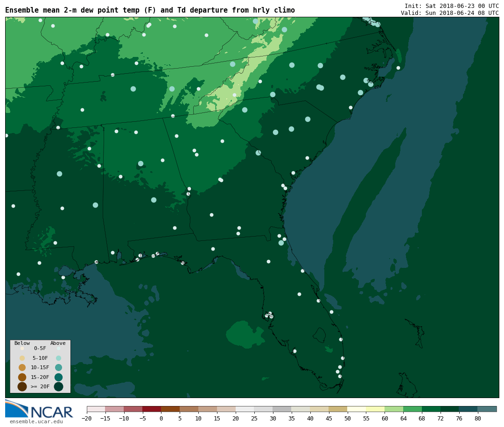The width and height of the screenshot is (504, 427).
Task: Click the '0-5F' legend label
Action: (40, 348)
